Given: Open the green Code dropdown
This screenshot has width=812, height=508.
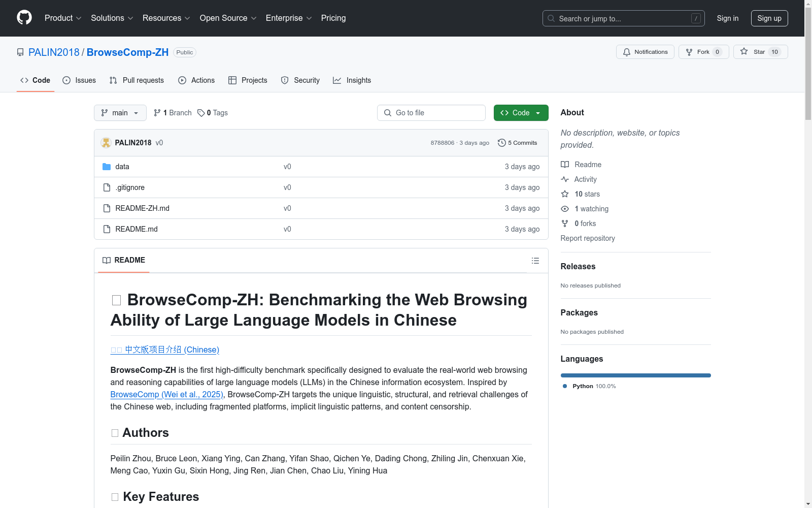Looking at the screenshot, I should 521,113.
